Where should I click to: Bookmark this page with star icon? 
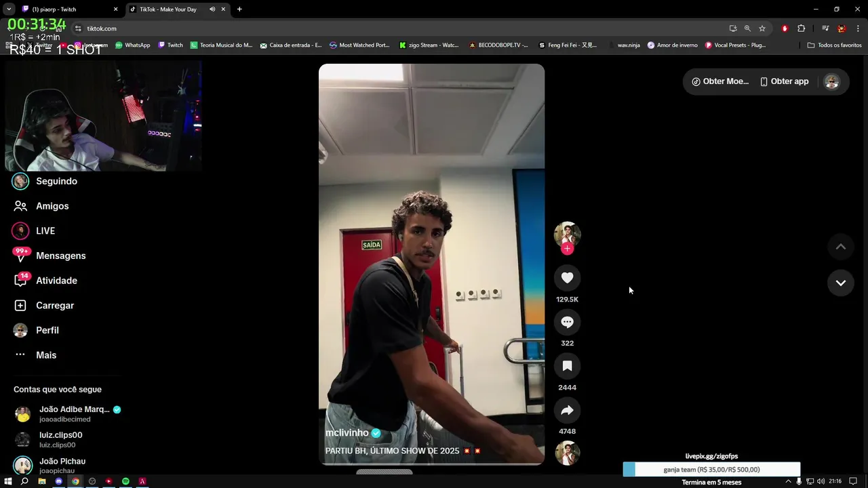(x=762, y=28)
